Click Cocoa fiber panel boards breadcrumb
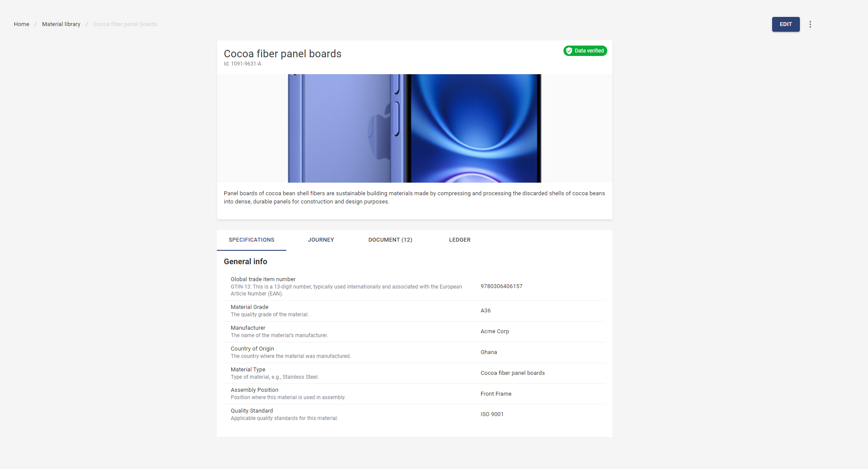Viewport: 868px width, 469px height. (125, 24)
